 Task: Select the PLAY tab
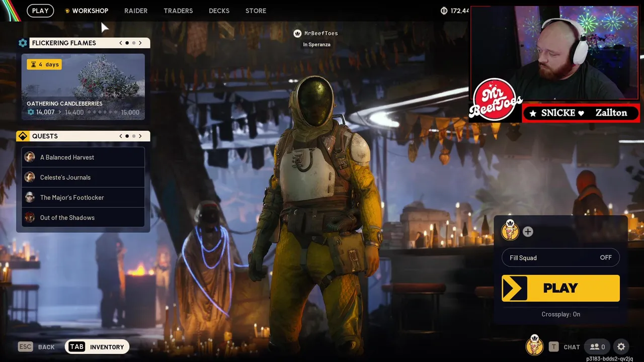pos(40,11)
